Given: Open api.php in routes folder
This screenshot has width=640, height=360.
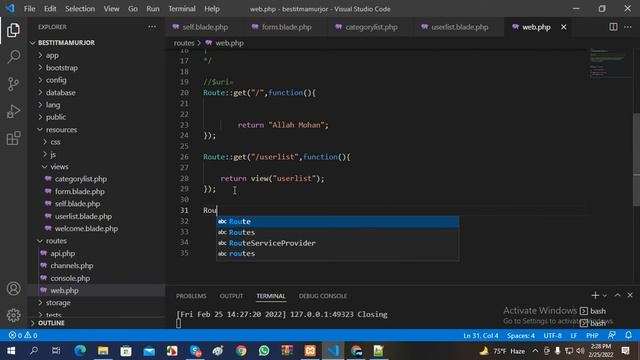Looking at the screenshot, I should tap(62, 253).
